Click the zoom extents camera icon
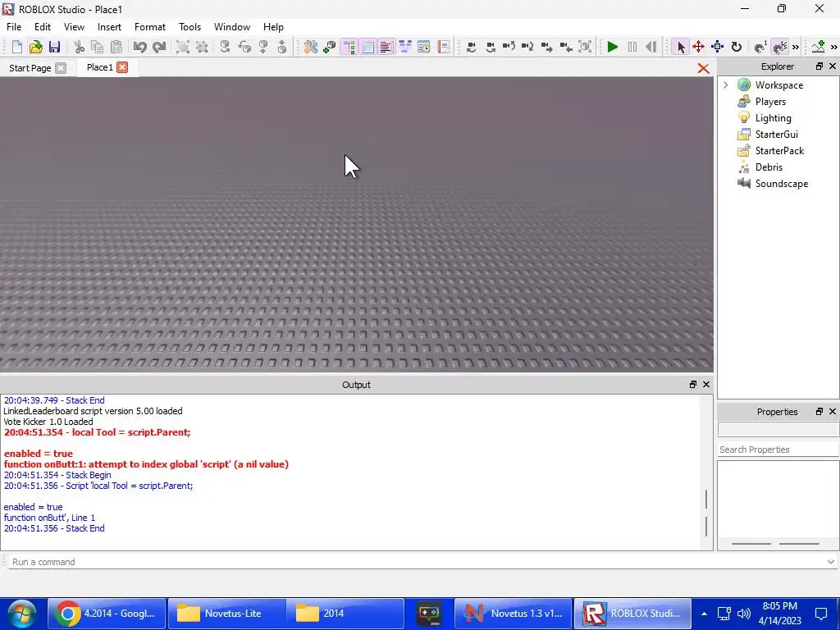Screen dimensions: 840x630 tap(586, 47)
